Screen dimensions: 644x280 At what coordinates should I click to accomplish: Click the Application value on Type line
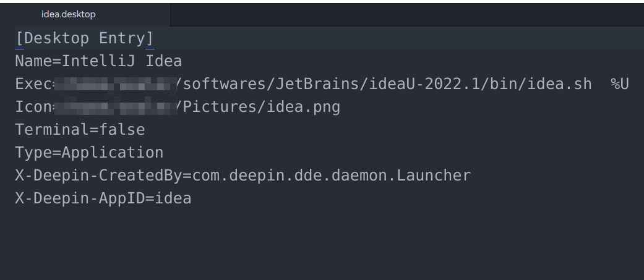(113, 153)
